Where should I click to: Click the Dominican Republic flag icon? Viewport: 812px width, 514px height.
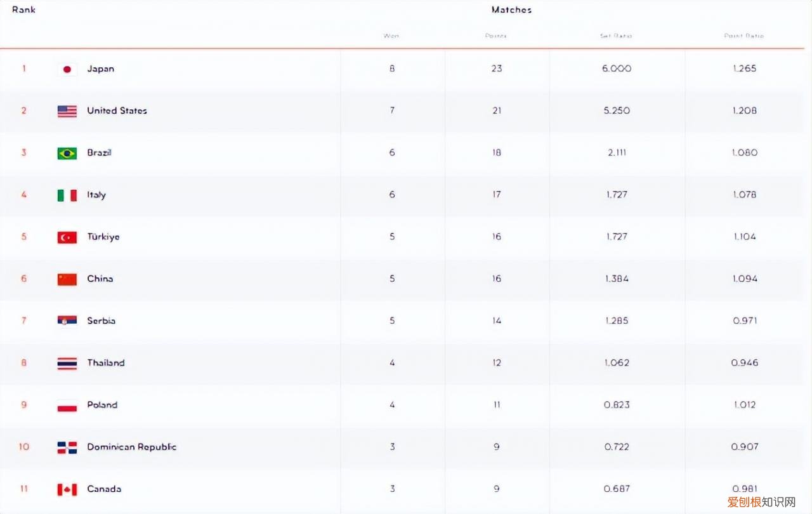click(x=67, y=447)
